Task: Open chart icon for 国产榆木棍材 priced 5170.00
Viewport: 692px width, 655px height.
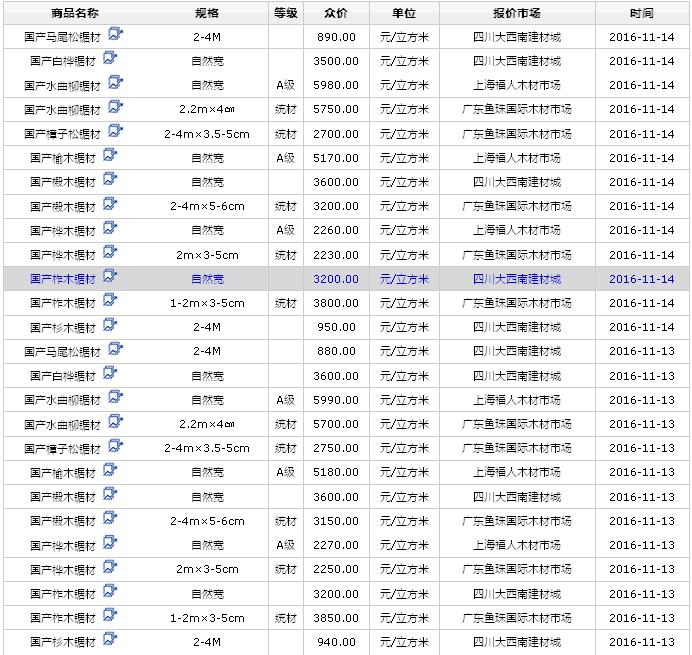Action: pos(110,155)
